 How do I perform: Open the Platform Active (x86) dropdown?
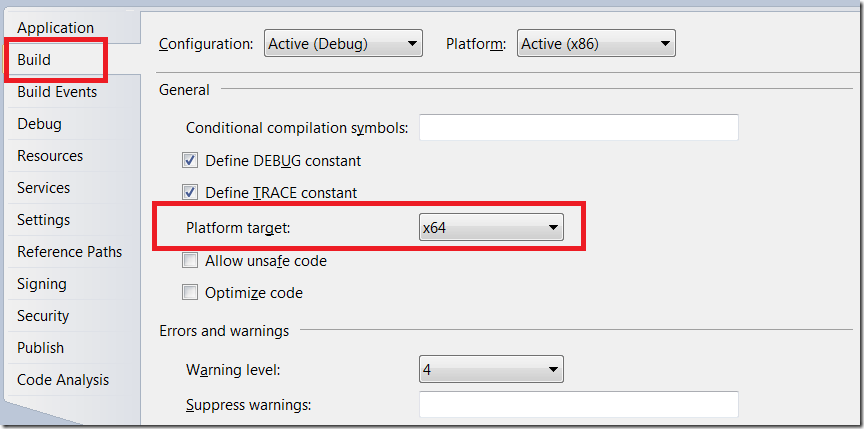[x=596, y=44]
